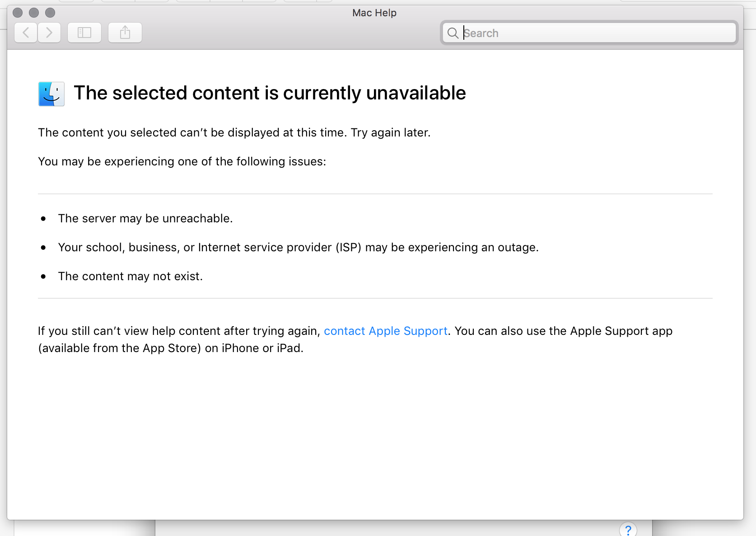Click 'You may be experiencing' sentence
This screenshot has width=756, height=536.
(182, 161)
